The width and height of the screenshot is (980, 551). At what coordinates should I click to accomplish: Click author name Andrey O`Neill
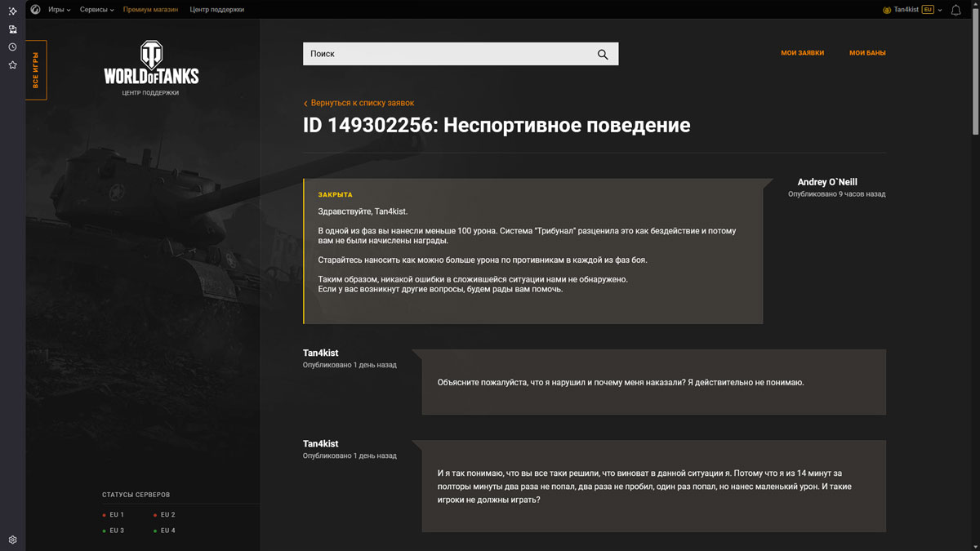pos(827,182)
